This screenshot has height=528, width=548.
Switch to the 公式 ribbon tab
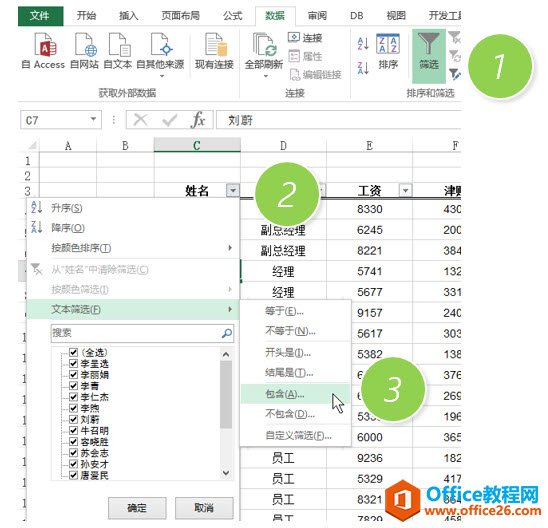(x=232, y=16)
